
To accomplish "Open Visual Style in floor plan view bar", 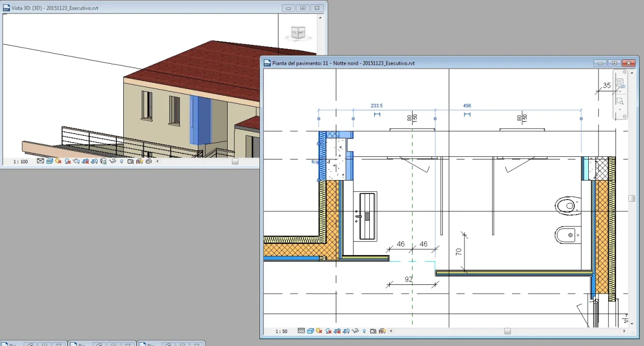I will pyautogui.click(x=310, y=331).
